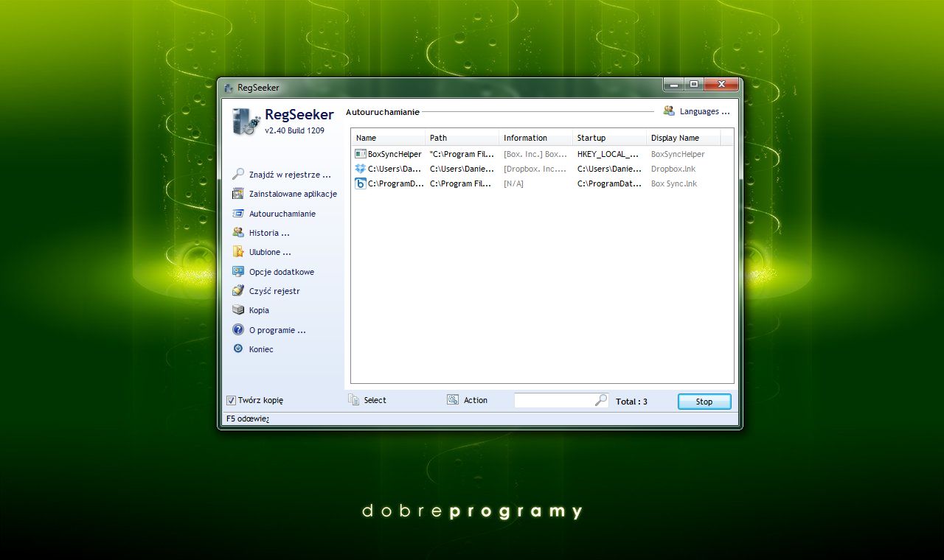Open the Autouruchamianie section

coord(282,214)
